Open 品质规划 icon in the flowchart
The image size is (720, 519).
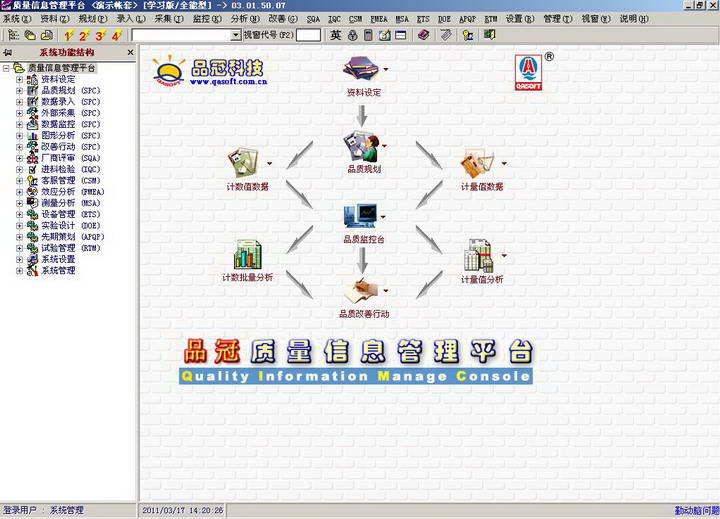click(361, 146)
